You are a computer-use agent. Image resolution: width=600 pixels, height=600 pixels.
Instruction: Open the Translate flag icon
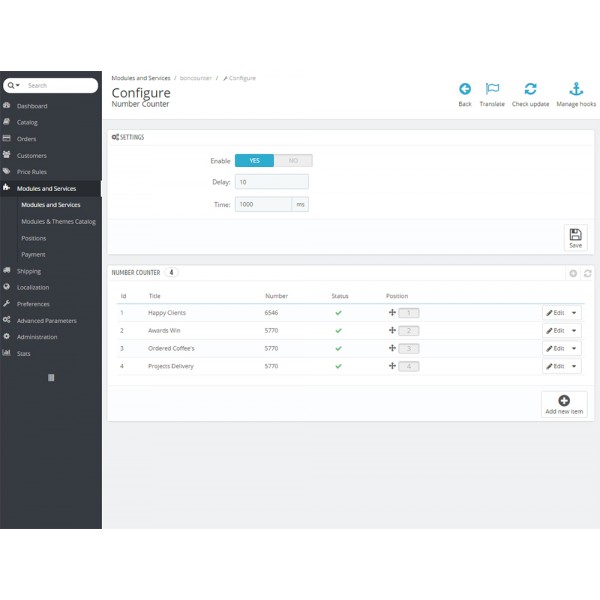(x=492, y=89)
